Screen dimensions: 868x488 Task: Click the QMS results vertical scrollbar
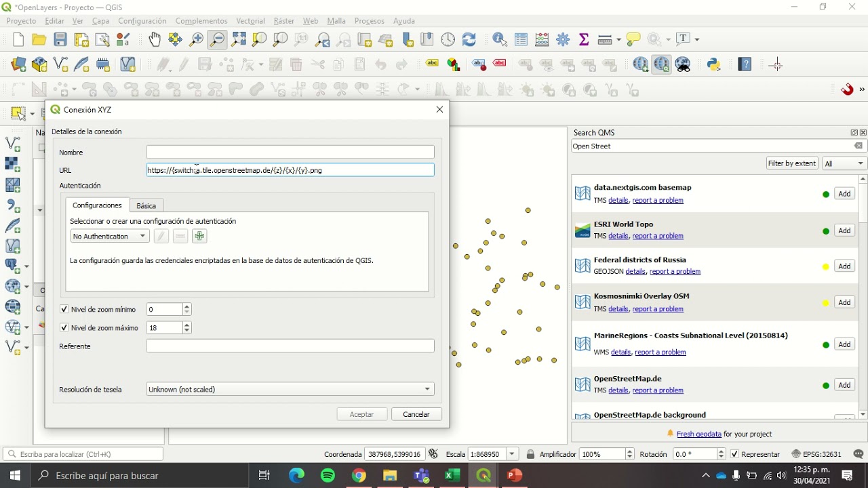(863, 297)
